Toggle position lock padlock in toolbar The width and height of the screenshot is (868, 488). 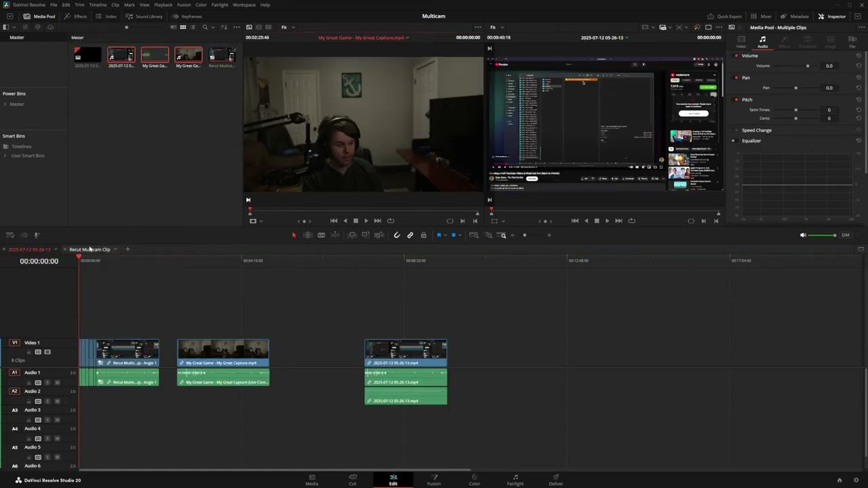coord(423,235)
